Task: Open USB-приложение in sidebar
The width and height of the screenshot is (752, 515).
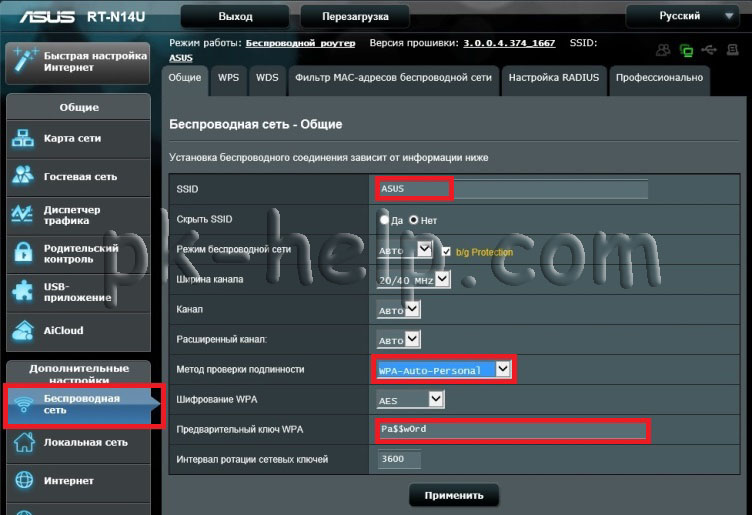Action: (x=79, y=293)
